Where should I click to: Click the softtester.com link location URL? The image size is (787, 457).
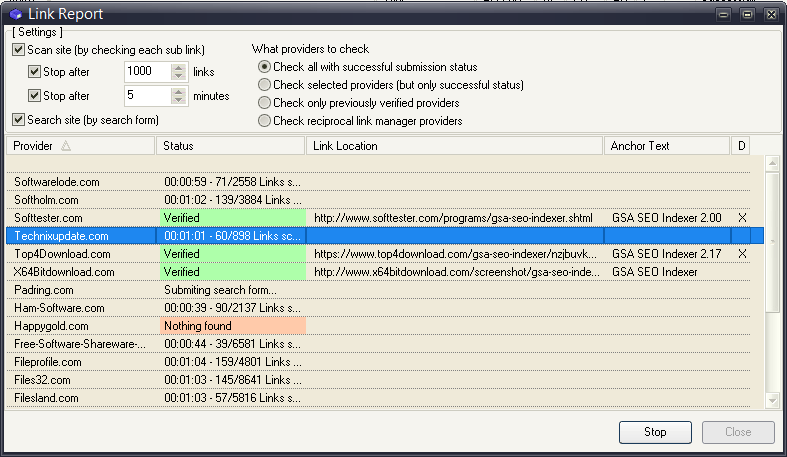(453, 218)
